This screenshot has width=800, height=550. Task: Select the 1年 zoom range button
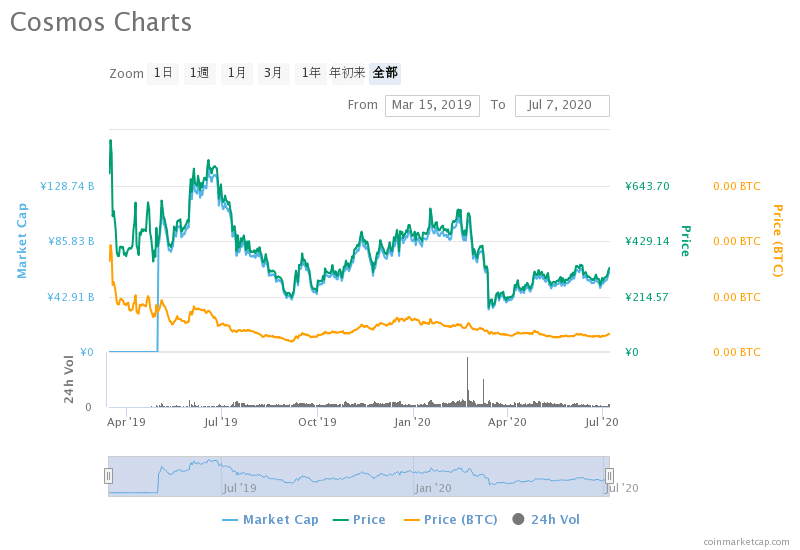tap(311, 73)
